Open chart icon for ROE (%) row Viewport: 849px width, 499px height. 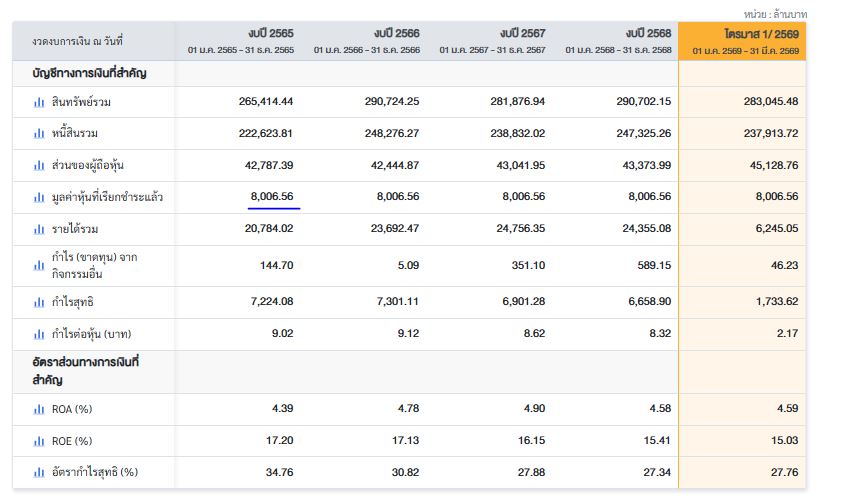tap(39, 441)
